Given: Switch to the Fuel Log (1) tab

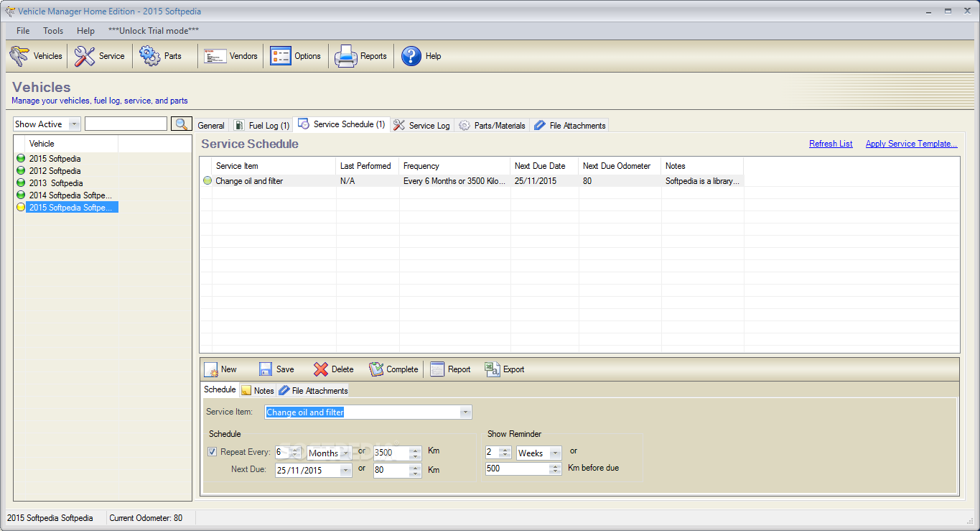Looking at the screenshot, I should click(x=262, y=126).
